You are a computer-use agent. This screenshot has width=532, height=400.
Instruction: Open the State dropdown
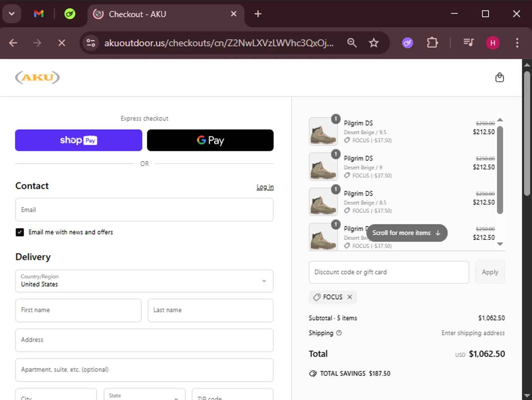click(x=144, y=394)
